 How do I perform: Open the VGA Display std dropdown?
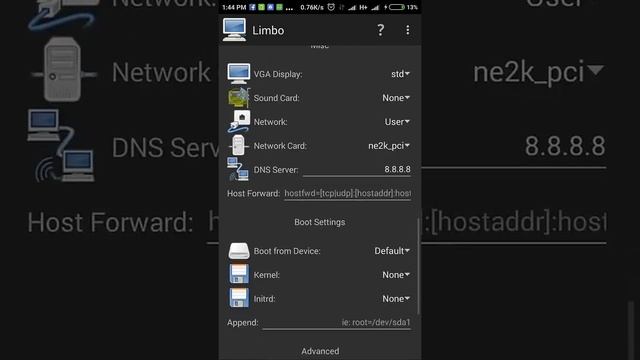400,74
